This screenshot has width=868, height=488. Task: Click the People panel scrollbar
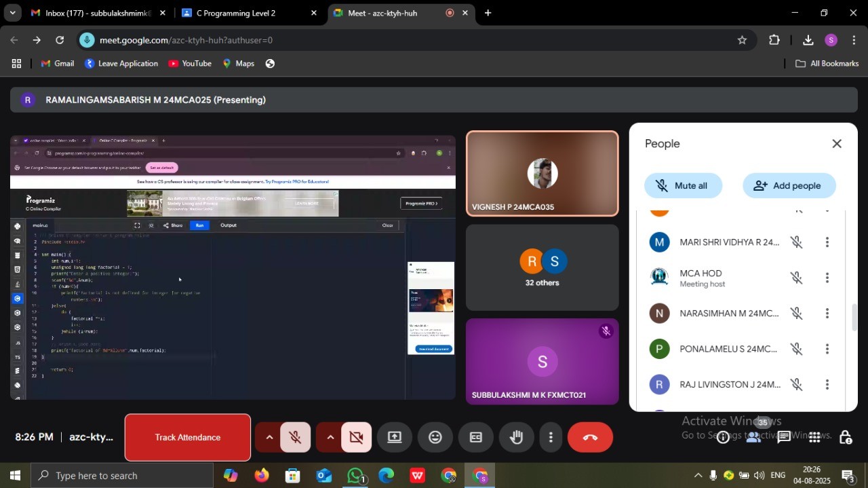[x=854, y=317]
